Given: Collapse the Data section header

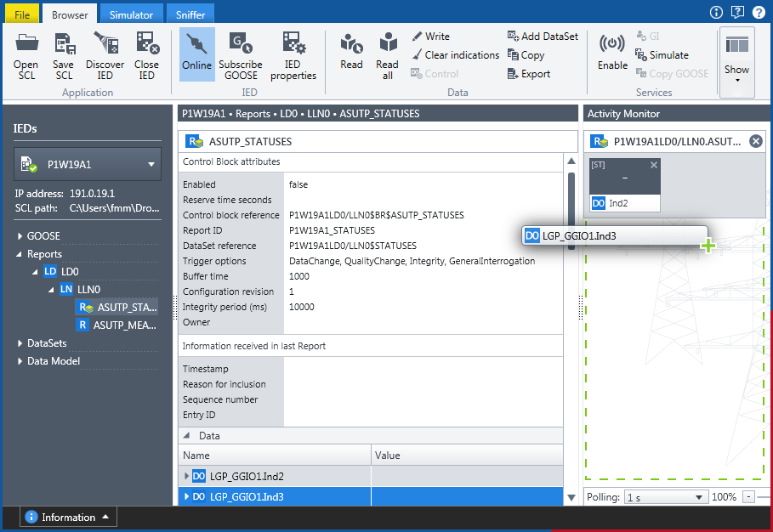Looking at the screenshot, I should (x=187, y=436).
